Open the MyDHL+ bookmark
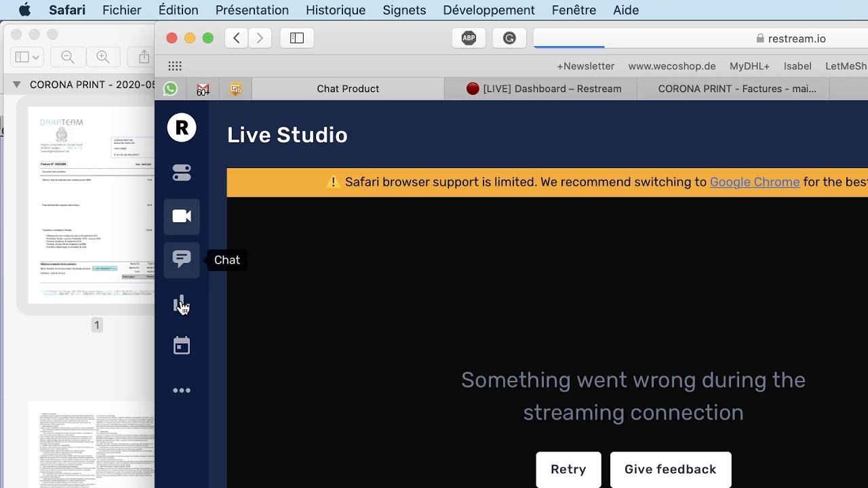The height and width of the screenshot is (488, 868). (749, 66)
